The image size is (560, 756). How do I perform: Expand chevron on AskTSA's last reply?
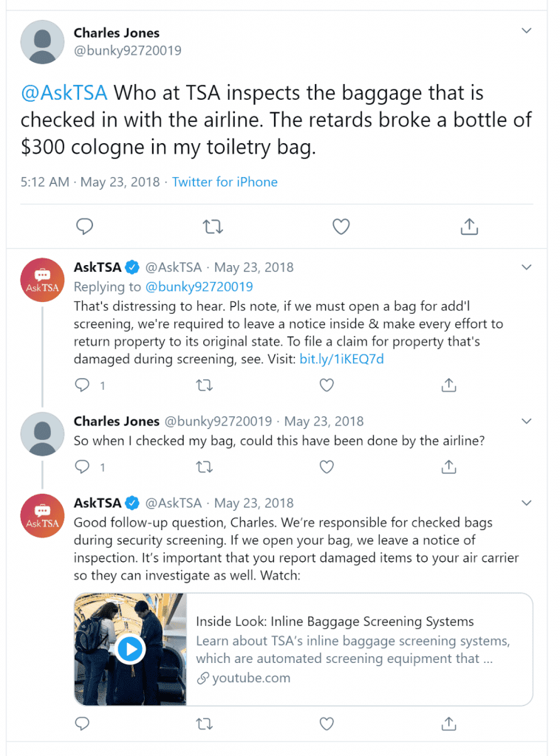(x=526, y=503)
